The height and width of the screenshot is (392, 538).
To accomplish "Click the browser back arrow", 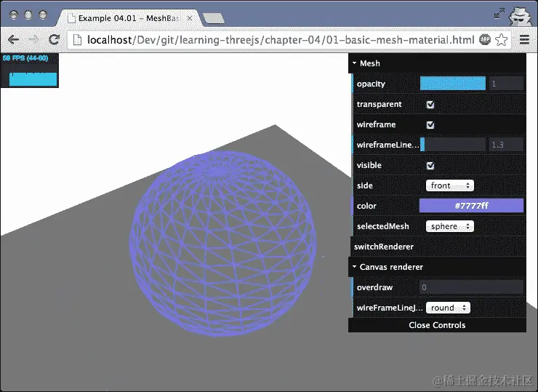I will tap(13, 40).
